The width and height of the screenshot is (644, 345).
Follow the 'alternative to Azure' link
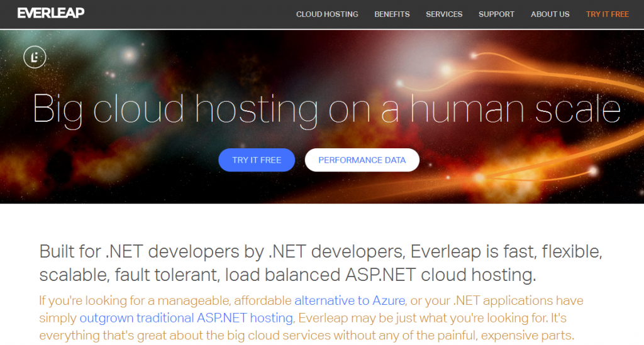tap(350, 300)
